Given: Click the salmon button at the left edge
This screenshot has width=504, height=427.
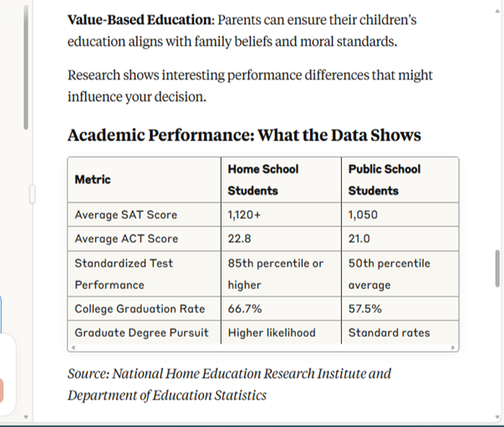Looking at the screenshot, I should [x=2, y=390].
